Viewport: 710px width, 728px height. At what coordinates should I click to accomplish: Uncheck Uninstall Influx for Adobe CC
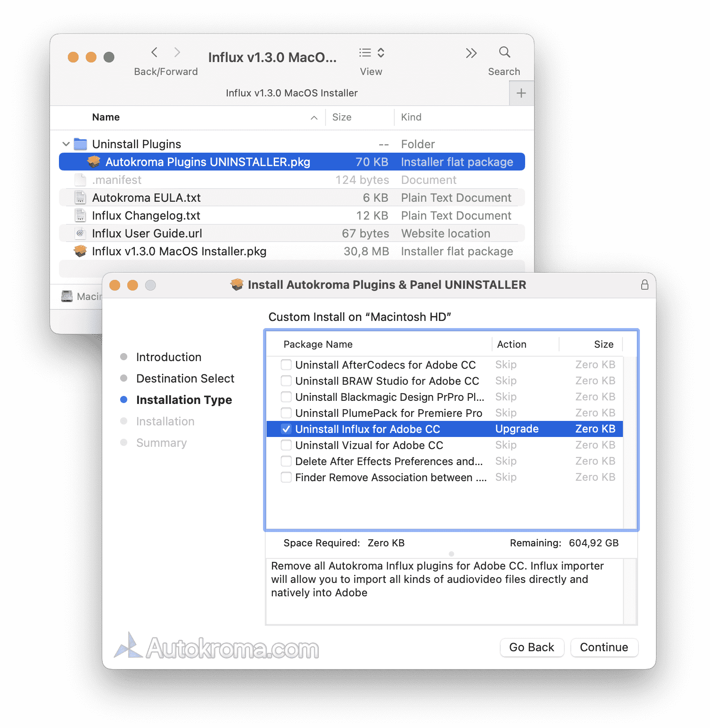tap(286, 429)
